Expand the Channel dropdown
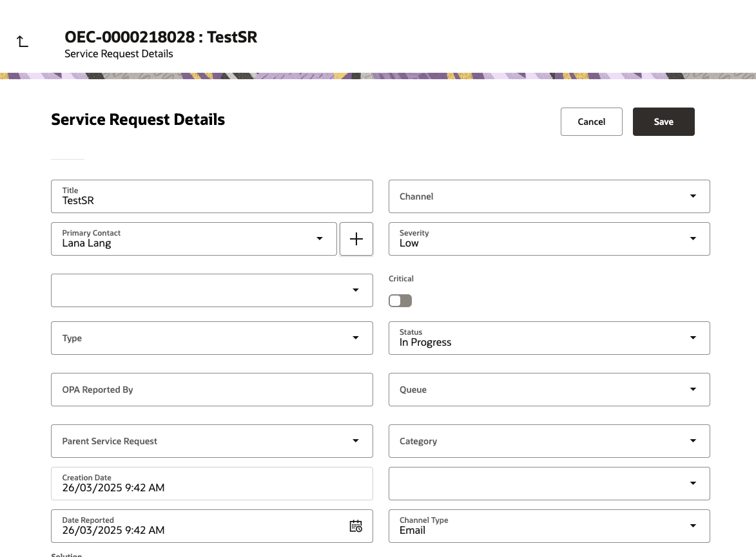This screenshot has width=756, height=557. tap(693, 196)
